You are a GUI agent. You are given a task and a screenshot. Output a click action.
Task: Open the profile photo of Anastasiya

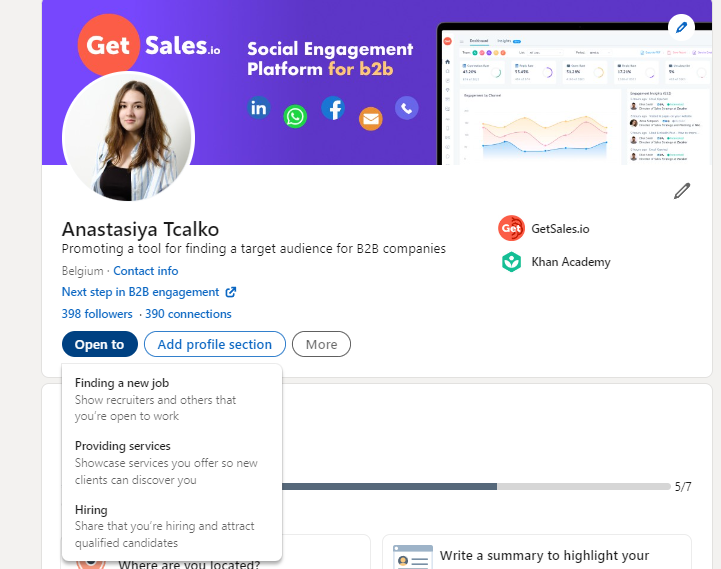(128, 137)
